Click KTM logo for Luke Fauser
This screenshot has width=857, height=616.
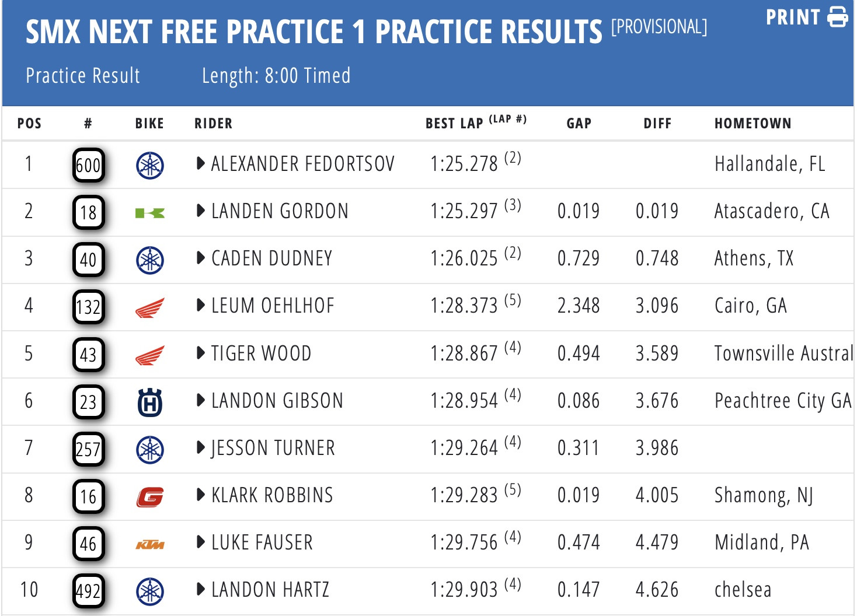150,545
